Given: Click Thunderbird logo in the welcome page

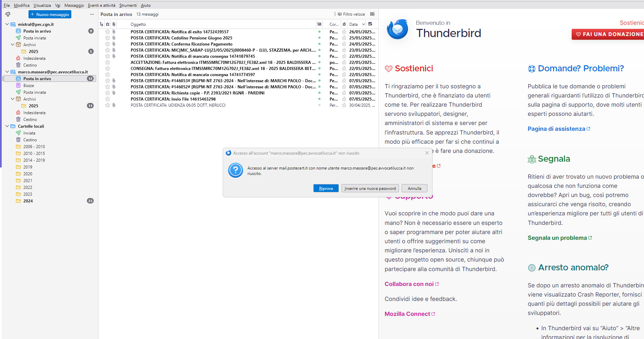Looking at the screenshot, I should pyautogui.click(x=398, y=29).
